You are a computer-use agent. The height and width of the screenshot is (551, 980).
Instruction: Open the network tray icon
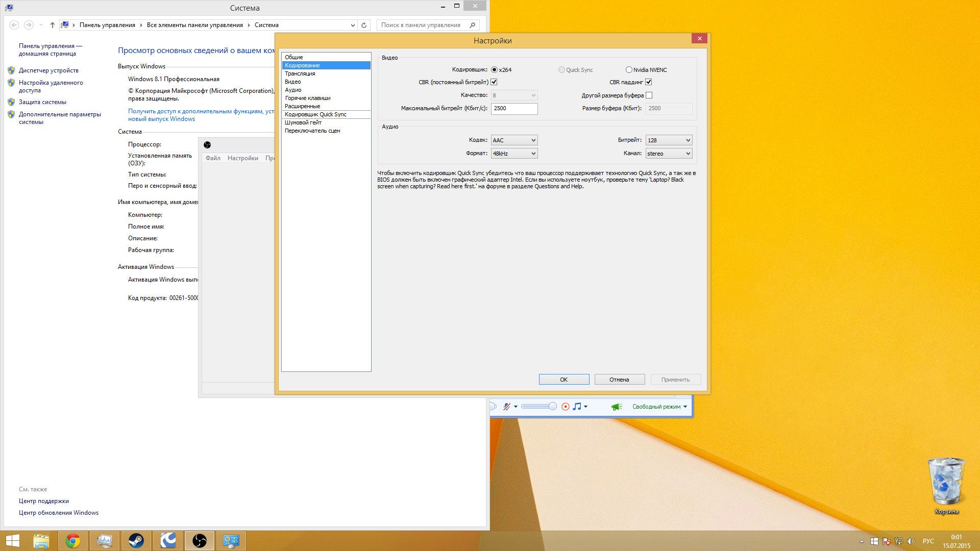(x=899, y=541)
